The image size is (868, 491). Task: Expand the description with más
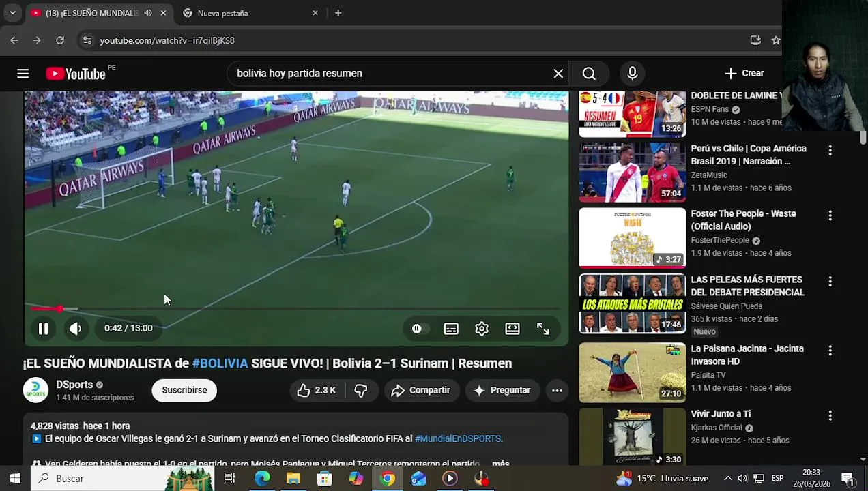point(501,463)
